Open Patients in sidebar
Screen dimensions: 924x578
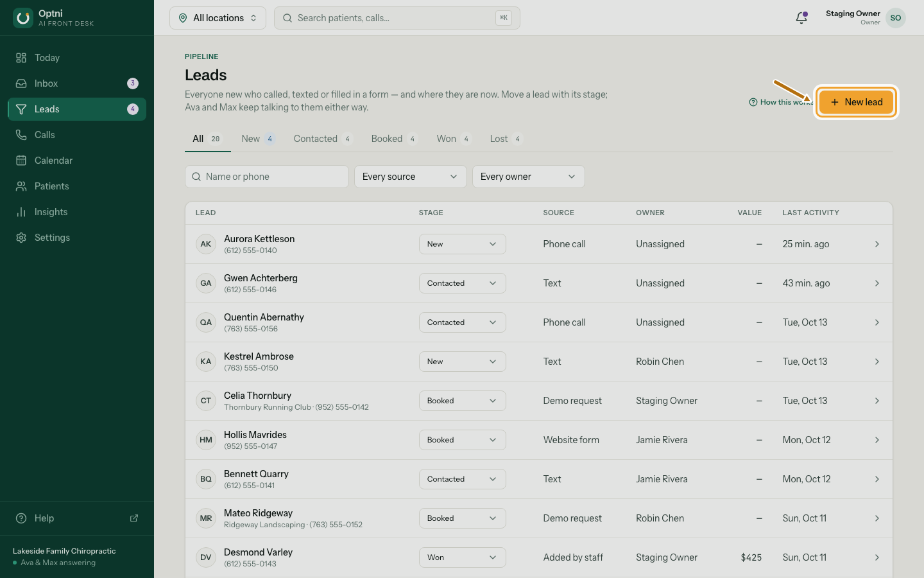[x=77, y=186]
